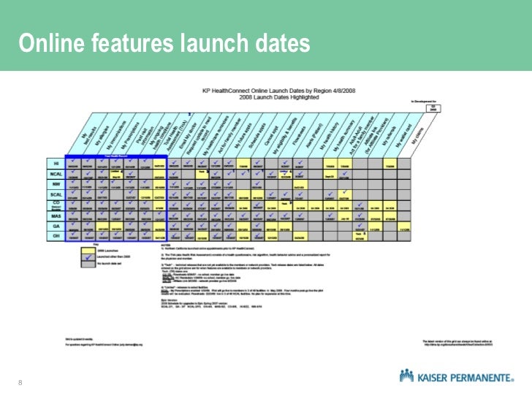Click the HI row yellow cell under "My referrals"
The width and height of the screenshot is (532, 399).
point(389,164)
